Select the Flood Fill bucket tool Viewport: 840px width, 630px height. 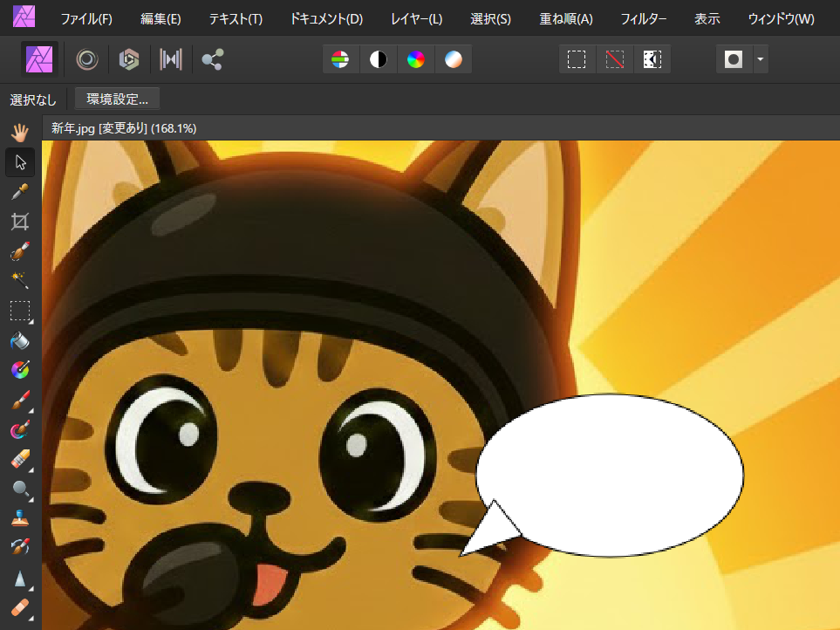click(x=20, y=340)
